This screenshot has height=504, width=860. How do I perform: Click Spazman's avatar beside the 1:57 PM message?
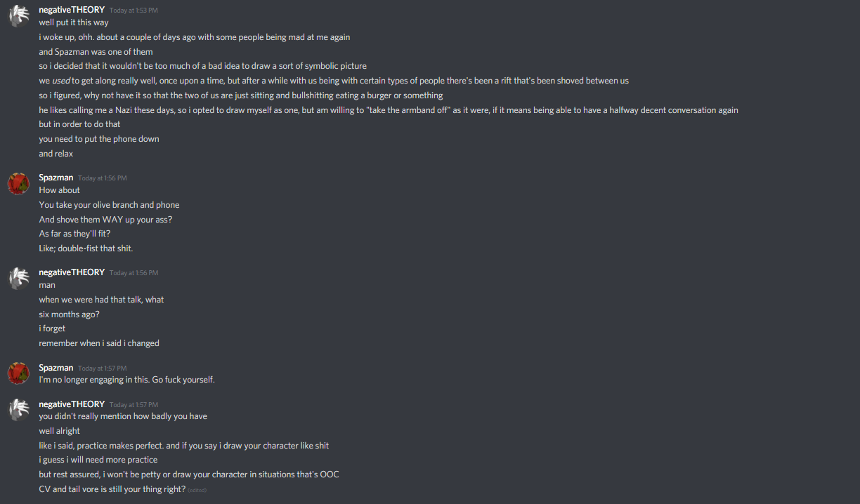click(x=18, y=373)
